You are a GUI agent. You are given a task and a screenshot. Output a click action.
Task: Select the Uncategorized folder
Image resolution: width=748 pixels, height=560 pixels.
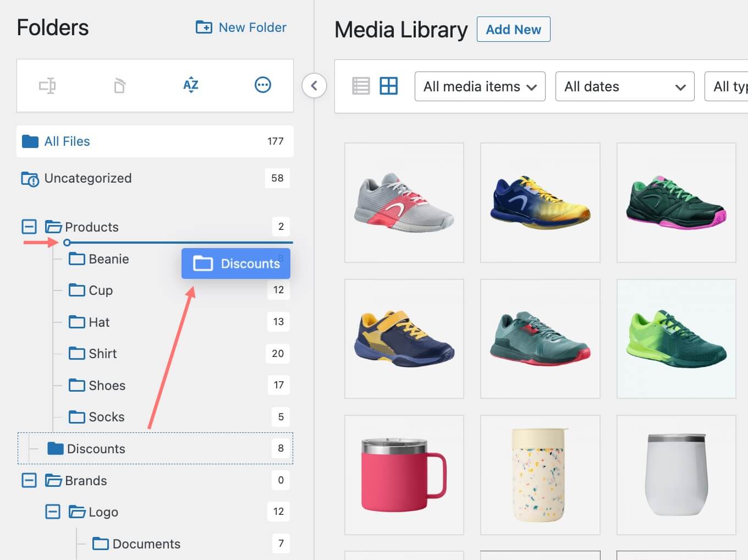(x=155, y=178)
